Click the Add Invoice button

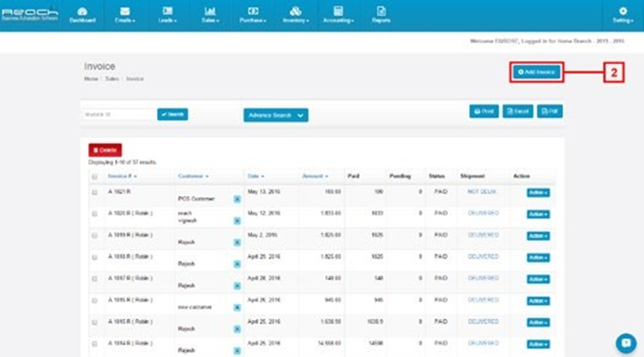[x=536, y=72]
